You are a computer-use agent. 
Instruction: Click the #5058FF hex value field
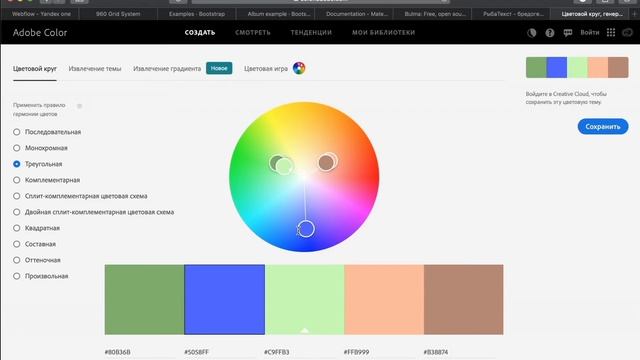tap(196, 352)
